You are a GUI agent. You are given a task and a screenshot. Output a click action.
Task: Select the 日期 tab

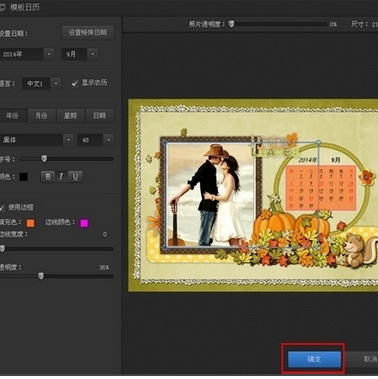(x=99, y=116)
